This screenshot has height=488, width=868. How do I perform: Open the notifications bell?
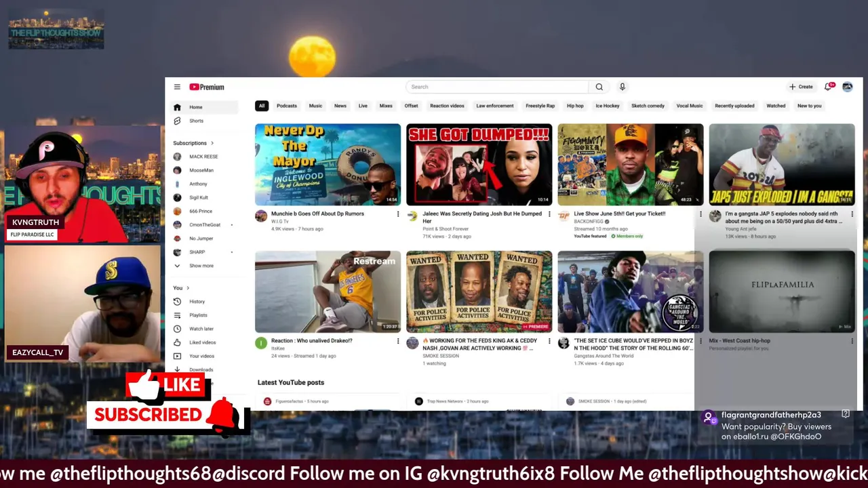829,87
